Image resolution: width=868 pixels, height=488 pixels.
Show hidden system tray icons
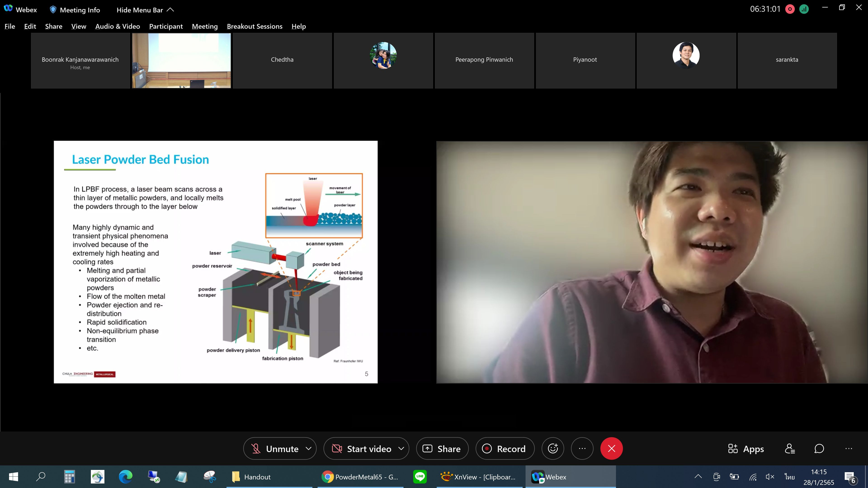click(x=698, y=476)
